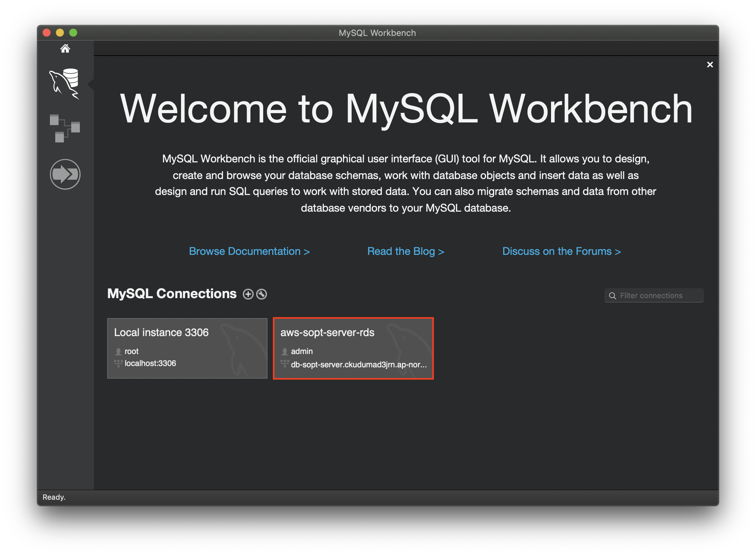Close the welcome message with X
The width and height of the screenshot is (756, 555).
[x=710, y=65]
